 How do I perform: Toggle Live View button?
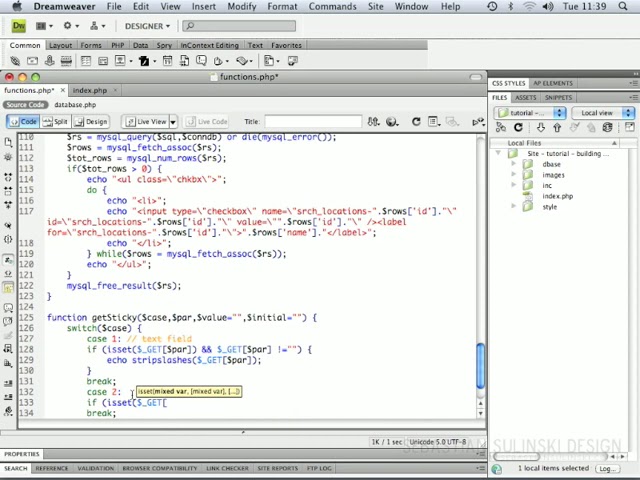point(146,122)
